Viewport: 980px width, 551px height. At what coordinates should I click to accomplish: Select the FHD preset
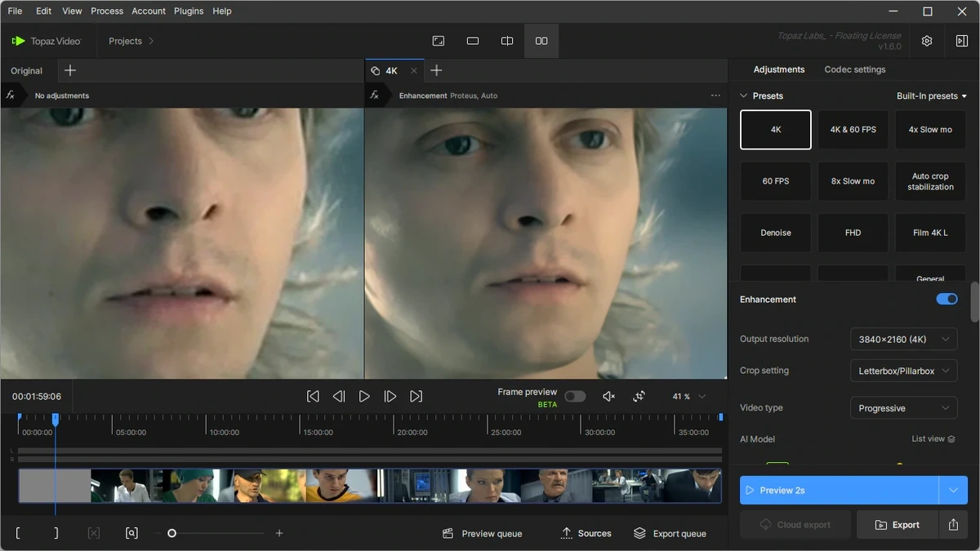point(853,233)
